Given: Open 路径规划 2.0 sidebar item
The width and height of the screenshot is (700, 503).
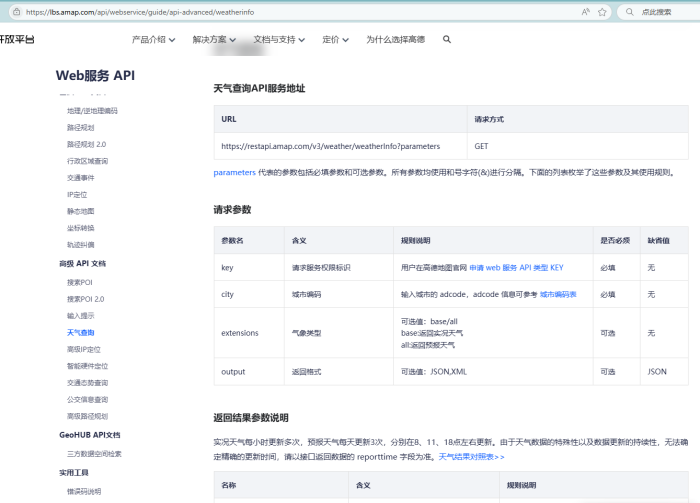Looking at the screenshot, I should click(x=87, y=144).
